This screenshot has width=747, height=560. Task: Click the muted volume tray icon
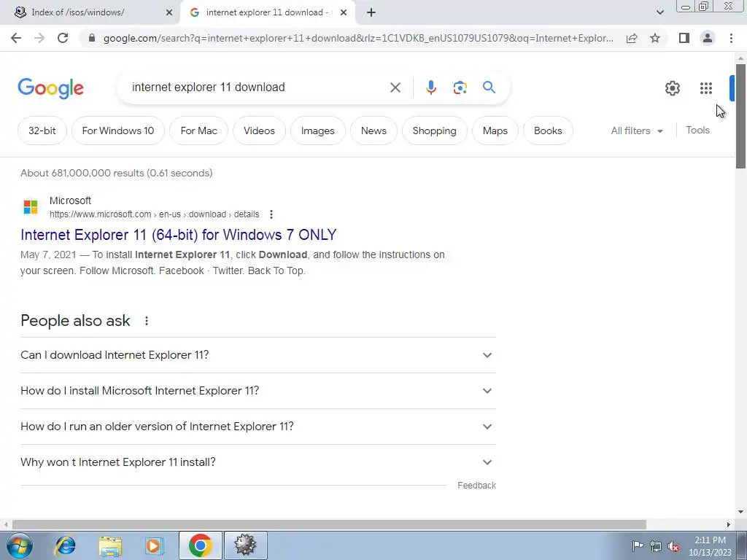(673, 546)
